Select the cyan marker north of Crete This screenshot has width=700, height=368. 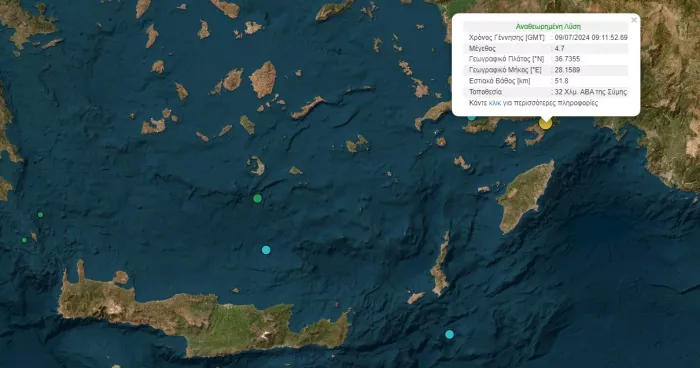click(266, 250)
